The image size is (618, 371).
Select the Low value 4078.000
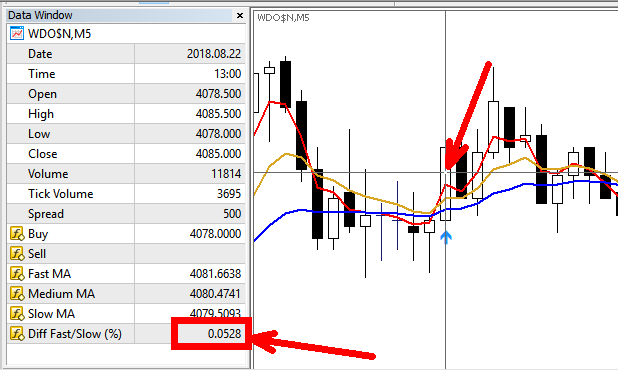pos(218,134)
